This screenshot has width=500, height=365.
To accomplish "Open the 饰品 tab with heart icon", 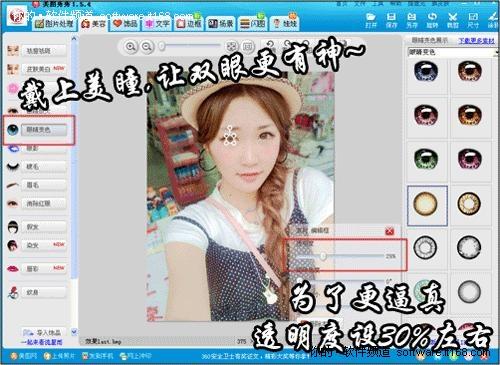I will coord(125,24).
